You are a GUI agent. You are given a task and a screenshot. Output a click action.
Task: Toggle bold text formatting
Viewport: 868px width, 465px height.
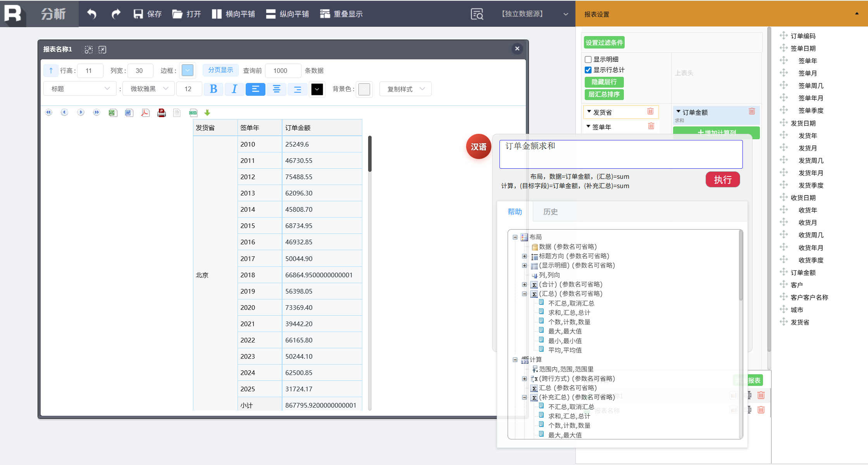point(213,89)
